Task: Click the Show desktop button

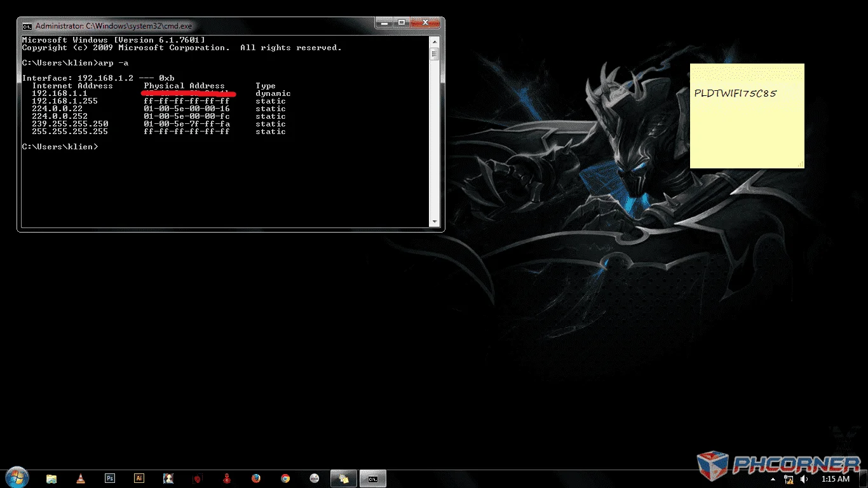Action: pos(864,478)
